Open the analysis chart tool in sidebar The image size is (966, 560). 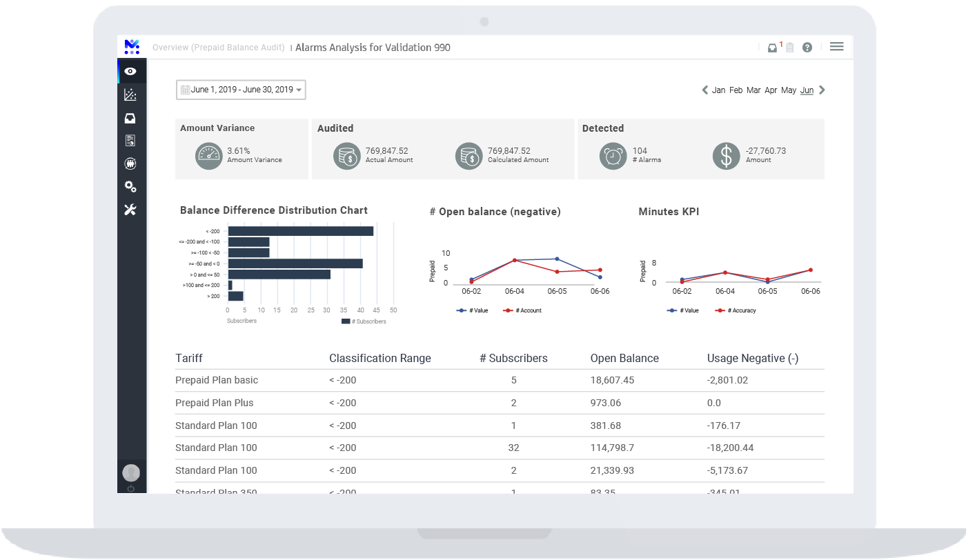click(130, 94)
